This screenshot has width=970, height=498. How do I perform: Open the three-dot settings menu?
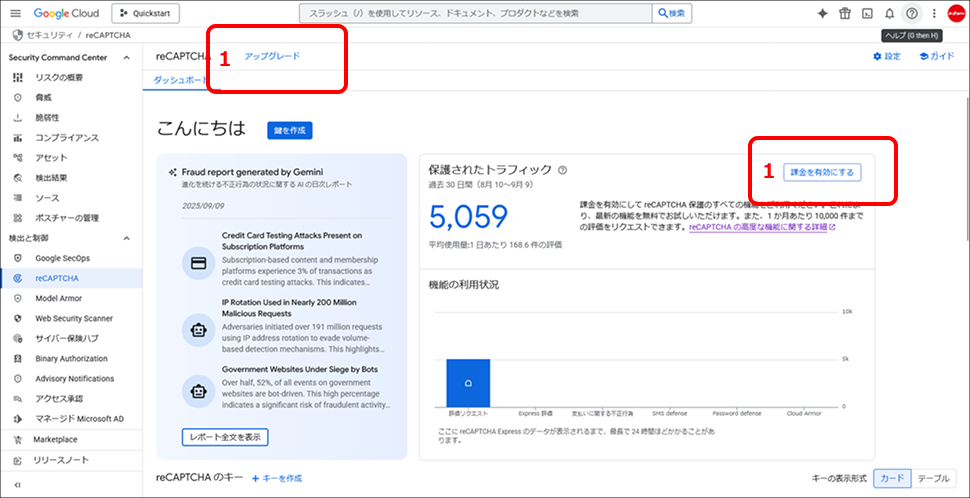(x=934, y=14)
